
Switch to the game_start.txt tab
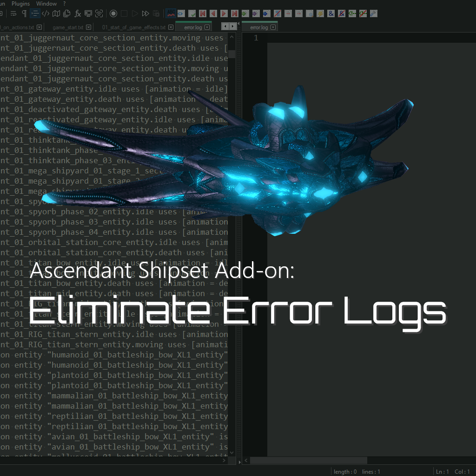(x=68, y=27)
